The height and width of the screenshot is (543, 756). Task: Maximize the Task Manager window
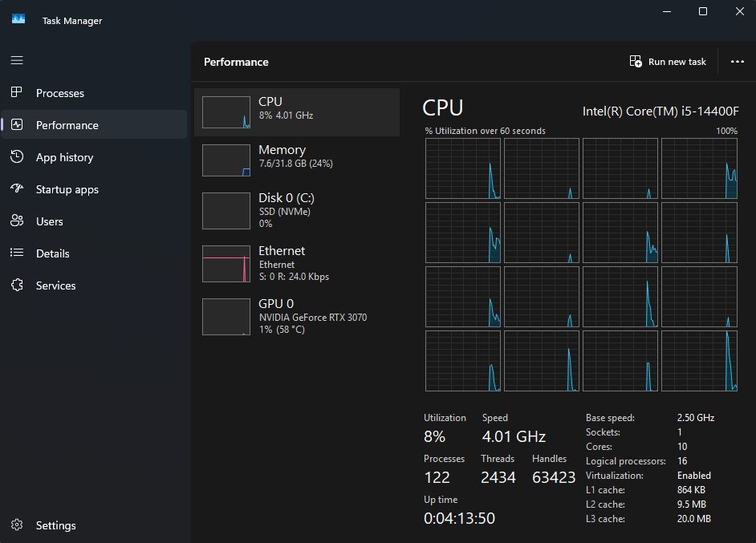[703, 11]
